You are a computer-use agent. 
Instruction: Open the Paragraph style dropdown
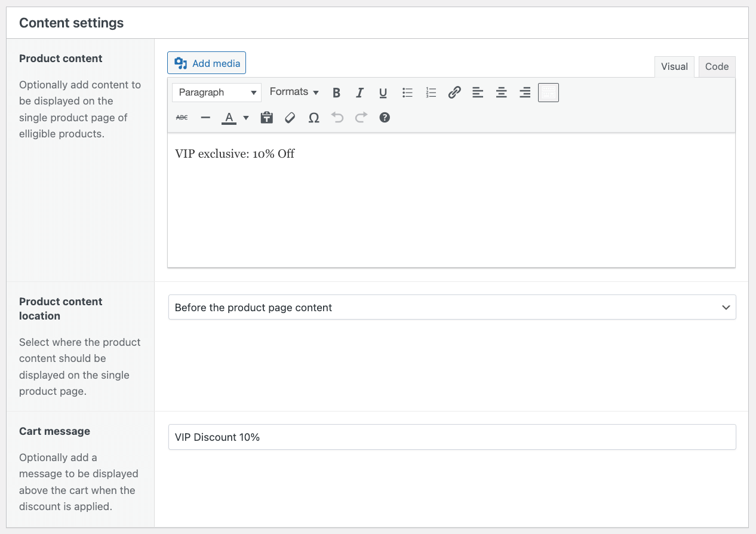(216, 92)
